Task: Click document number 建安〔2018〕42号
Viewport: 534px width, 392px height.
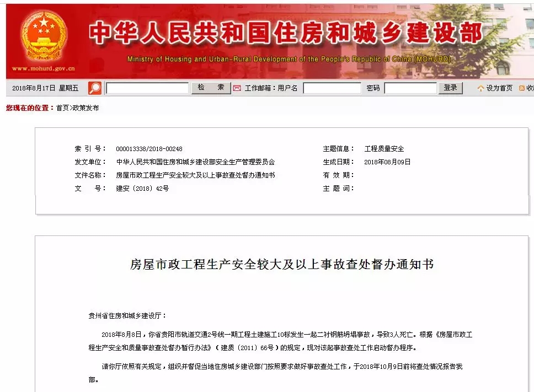Action: click(142, 189)
